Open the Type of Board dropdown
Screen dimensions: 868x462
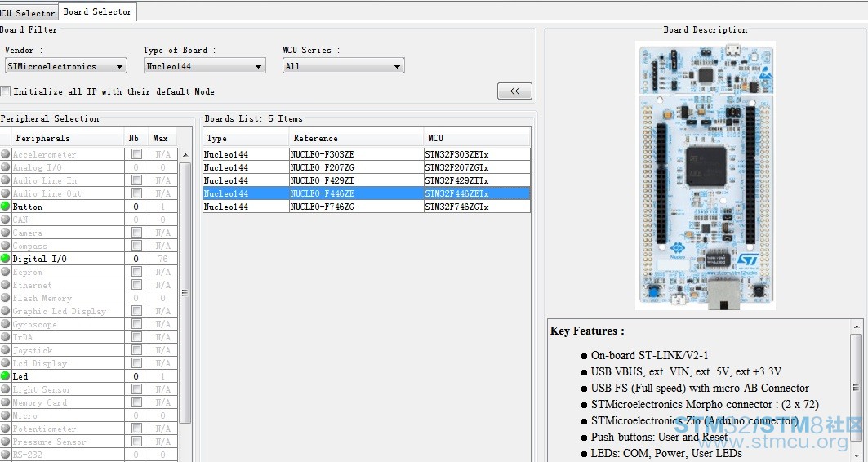point(203,66)
